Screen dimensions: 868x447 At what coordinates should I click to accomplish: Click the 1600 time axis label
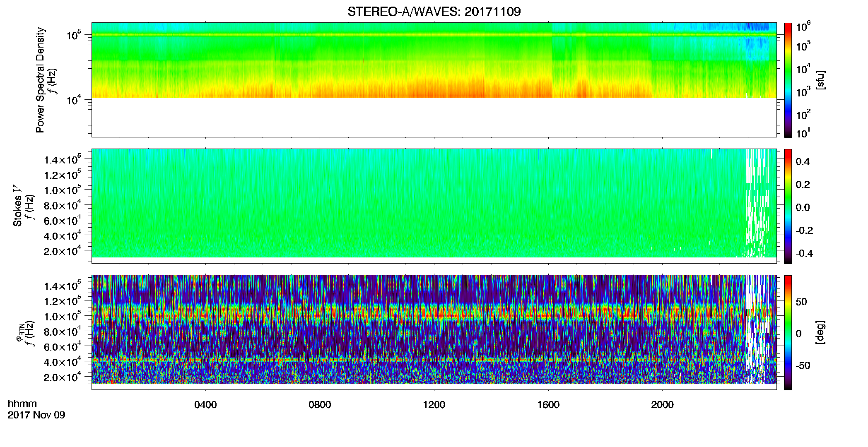pyautogui.click(x=548, y=405)
